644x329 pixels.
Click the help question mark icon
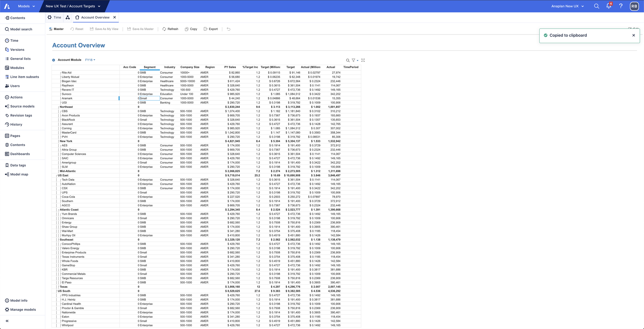pos(621,6)
